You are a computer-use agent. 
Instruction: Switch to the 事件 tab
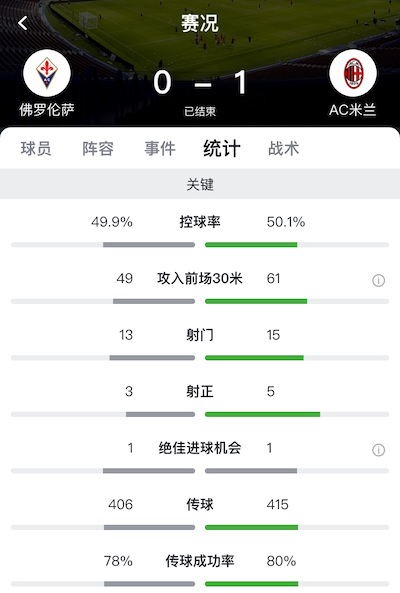160,148
